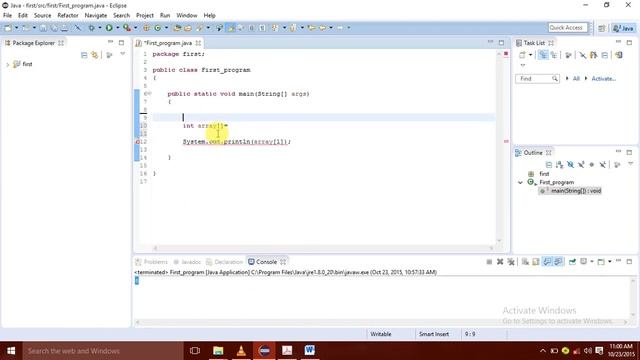Image resolution: width=640 pixels, height=360 pixels.
Task: Toggle Show Console When Standard Out Changes
Action: (547, 262)
